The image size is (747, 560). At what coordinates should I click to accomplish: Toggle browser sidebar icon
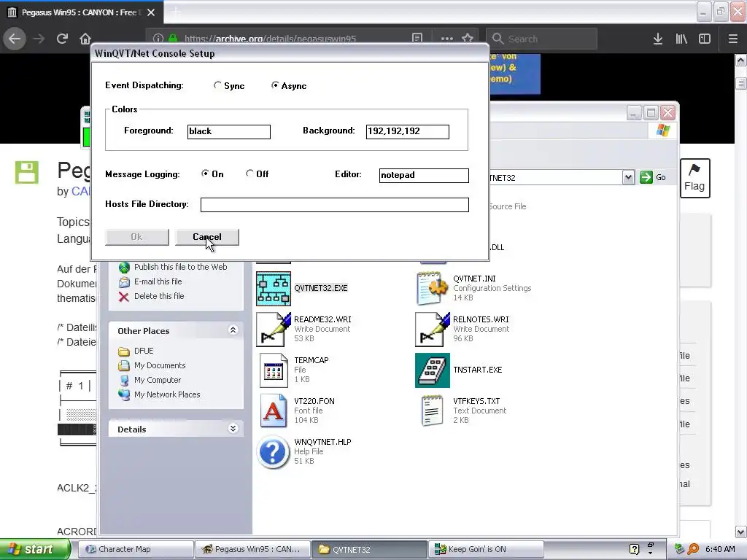pyautogui.click(x=705, y=39)
